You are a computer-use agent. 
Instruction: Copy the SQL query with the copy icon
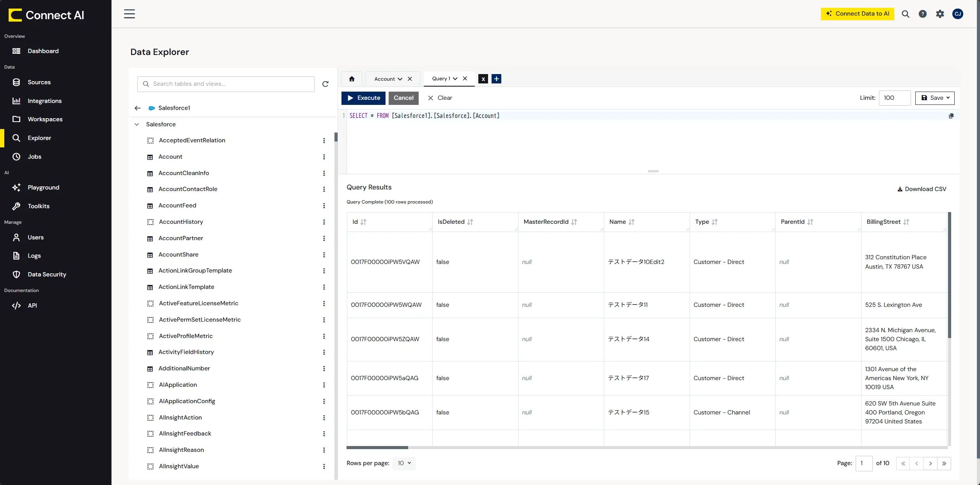click(951, 116)
